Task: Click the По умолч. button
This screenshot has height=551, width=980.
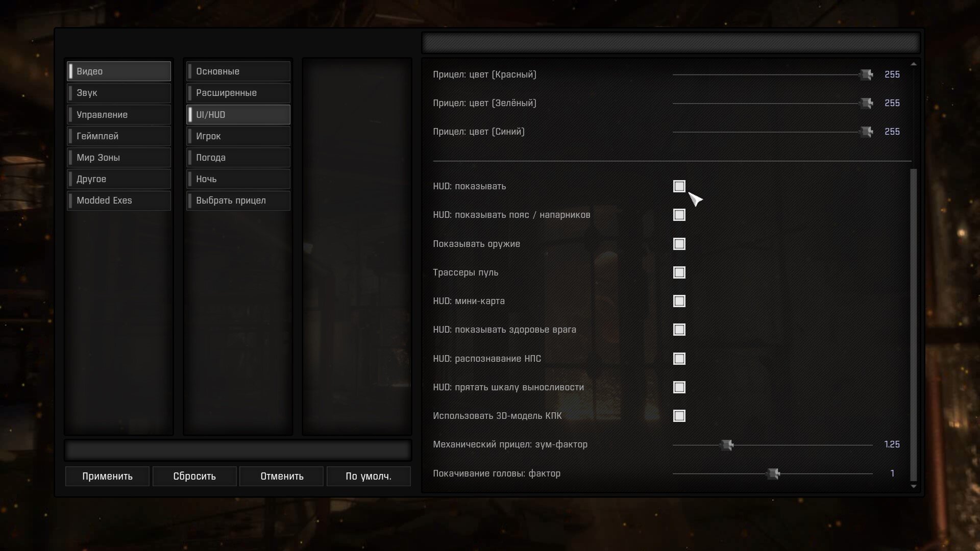Action: (x=369, y=476)
